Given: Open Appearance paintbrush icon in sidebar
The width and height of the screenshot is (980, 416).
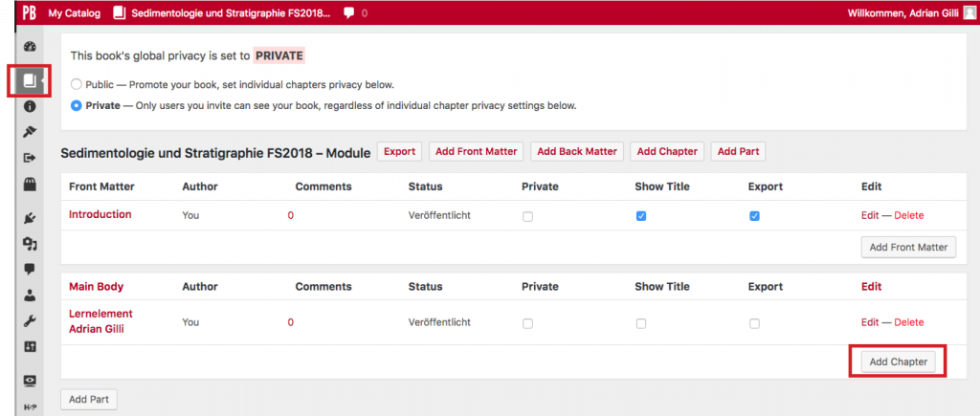Looking at the screenshot, I should tap(30, 131).
